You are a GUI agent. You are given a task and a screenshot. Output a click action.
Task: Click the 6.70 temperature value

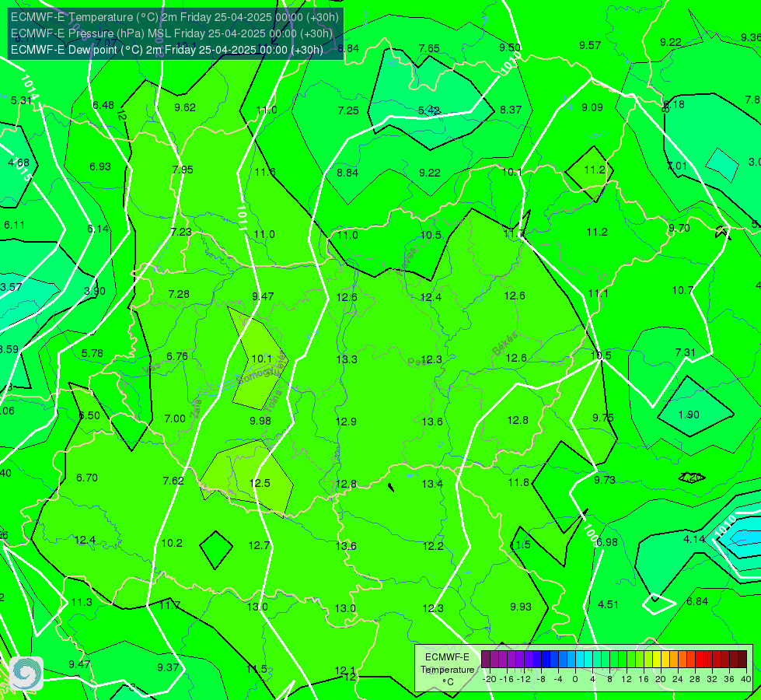87,478
